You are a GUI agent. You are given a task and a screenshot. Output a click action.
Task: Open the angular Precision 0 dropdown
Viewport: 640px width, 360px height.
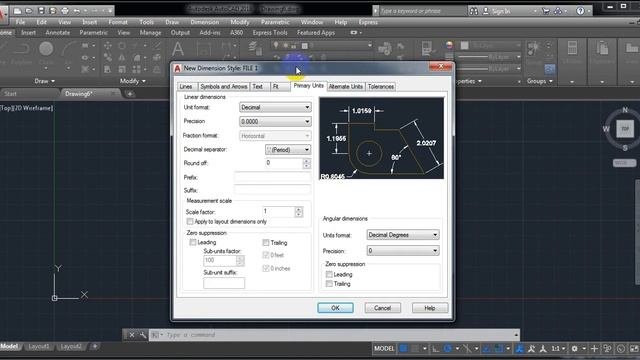pos(403,251)
